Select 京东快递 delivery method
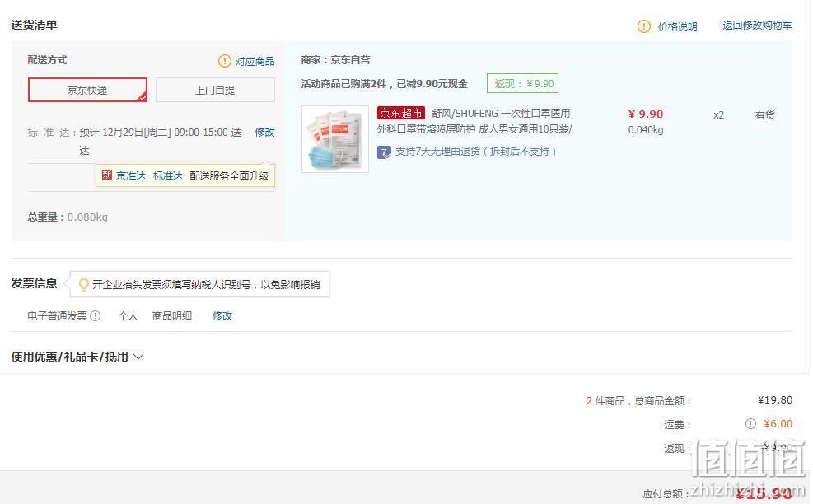This screenshot has height=504, width=813. (x=87, y=91)
